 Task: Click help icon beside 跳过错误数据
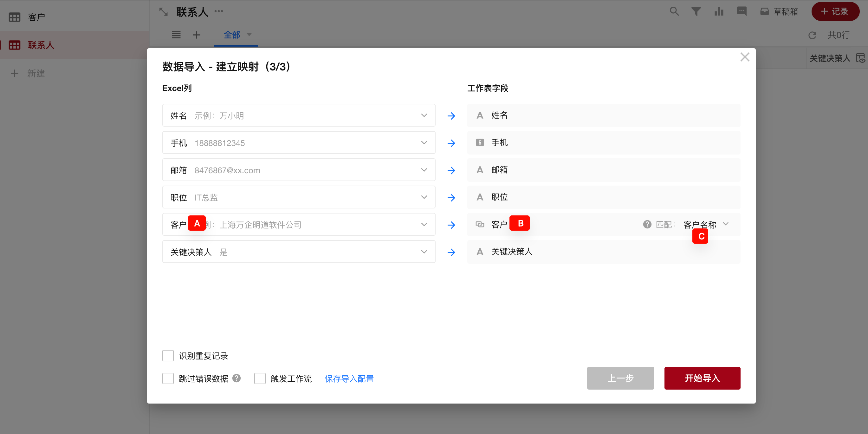(236, 378)
